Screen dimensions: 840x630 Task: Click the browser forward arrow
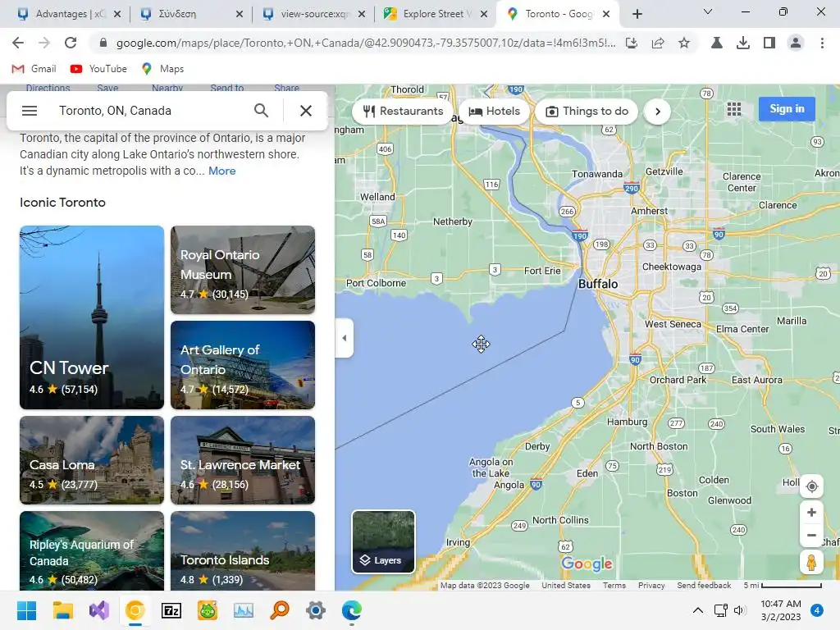[44, 43]
